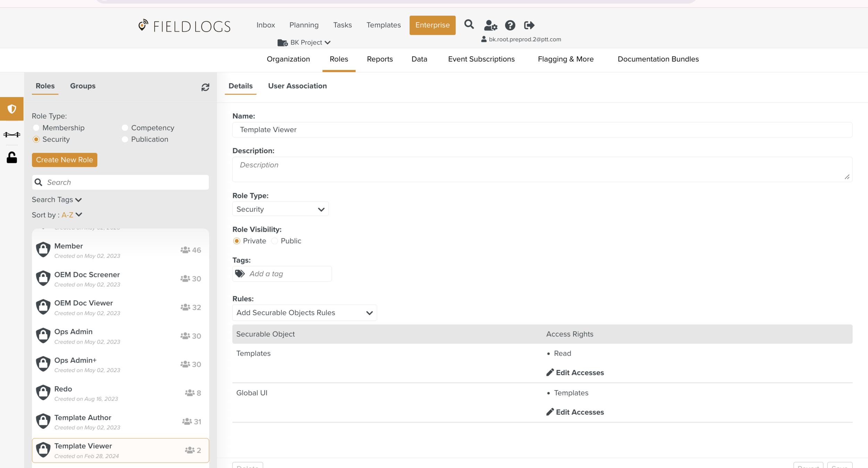Set Role Visibility to Public
This screenshot has width=868, height=468.
click(x=275, y=241)
